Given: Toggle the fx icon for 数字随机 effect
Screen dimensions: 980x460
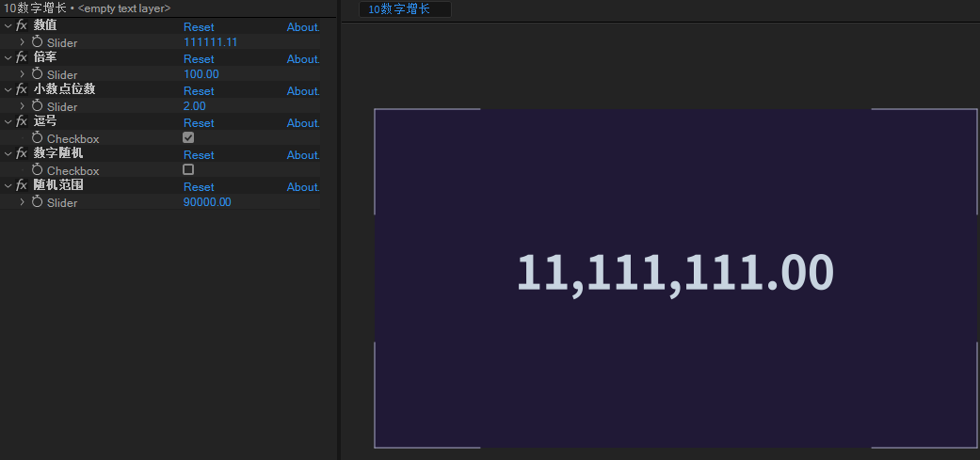Looking at the screenshot, I should [x=22, y=153].
